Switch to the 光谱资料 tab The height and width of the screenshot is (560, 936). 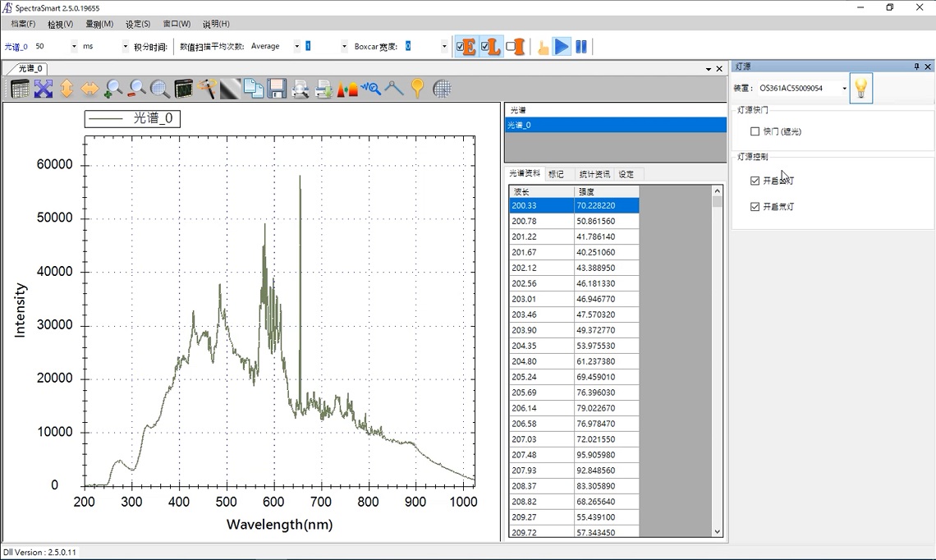(524, 174)
